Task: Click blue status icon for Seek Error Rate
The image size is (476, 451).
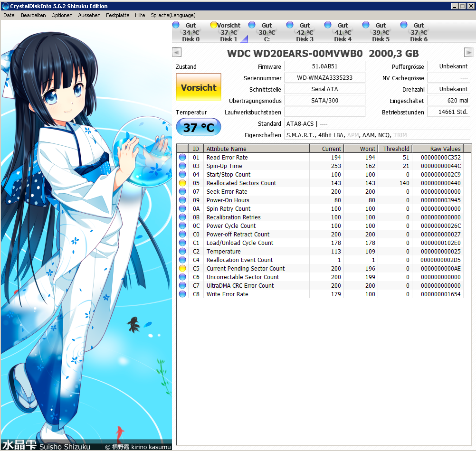Action: (x=182, y=191)
